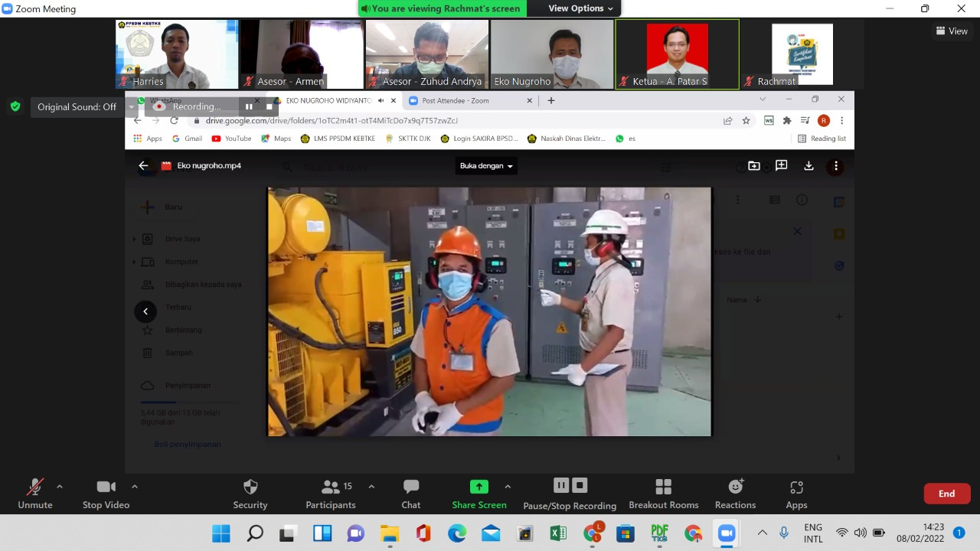Open the Reading list
This screenshot has height=551, width=980.
tap(822, 139)
